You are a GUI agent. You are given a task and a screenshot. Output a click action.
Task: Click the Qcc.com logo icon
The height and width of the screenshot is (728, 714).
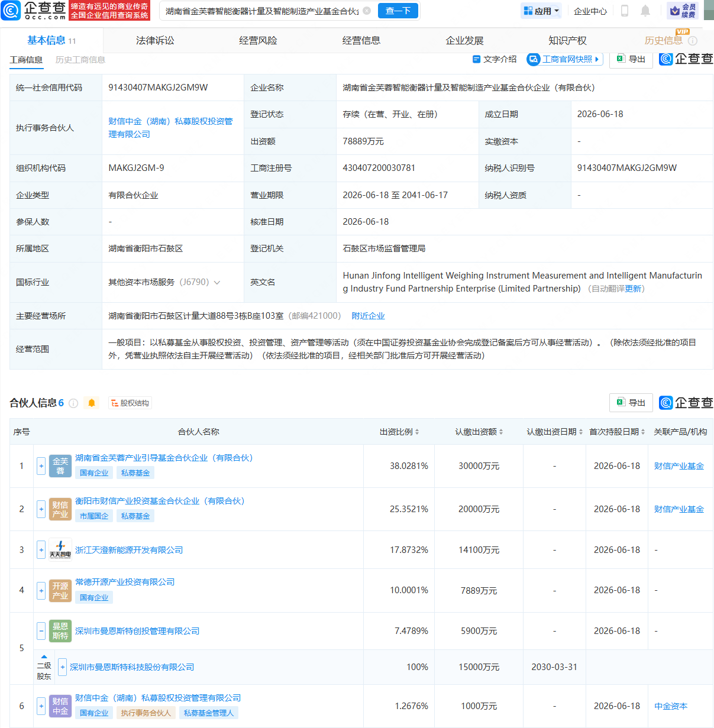(x=11, y=10)
